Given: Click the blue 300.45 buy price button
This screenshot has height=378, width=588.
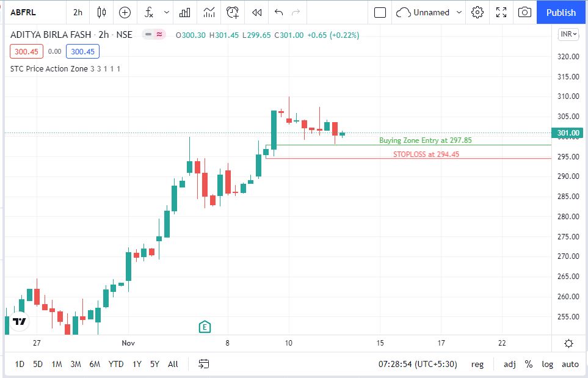Looking at the screenshot, I should point(82,52).
